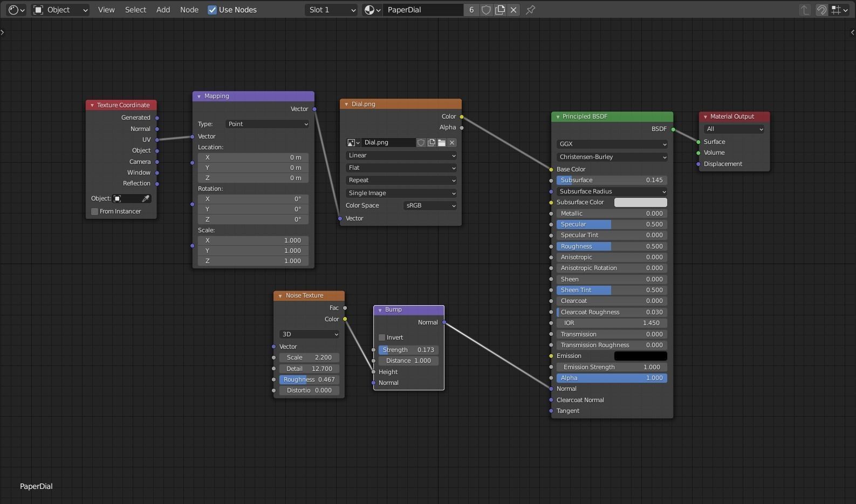Open the sRGB Color Space dropdown
Image resolution: width=856 pixels, height=504 pixels.
430,205
